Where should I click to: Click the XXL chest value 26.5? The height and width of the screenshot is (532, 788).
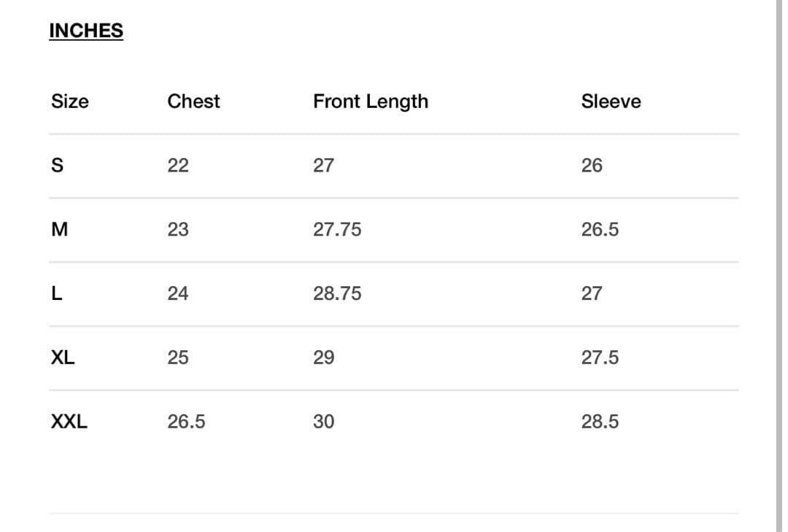[x=186, y=421]
